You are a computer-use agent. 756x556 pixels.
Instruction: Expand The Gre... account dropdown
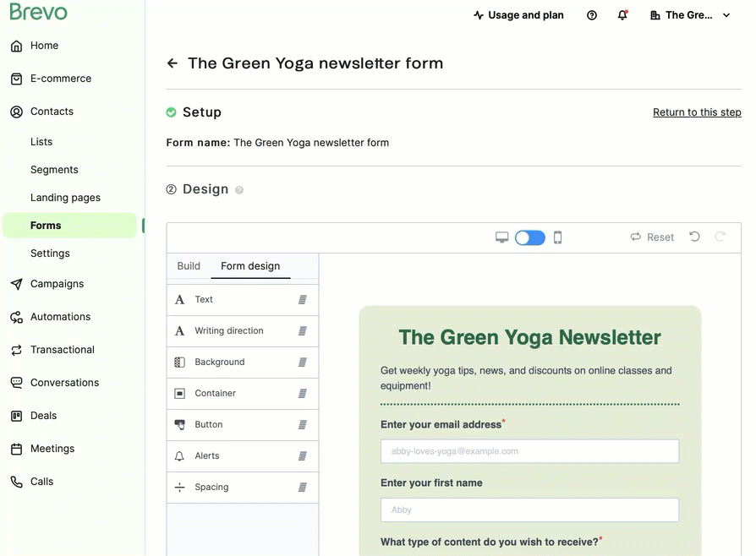[x=690, y=15]
